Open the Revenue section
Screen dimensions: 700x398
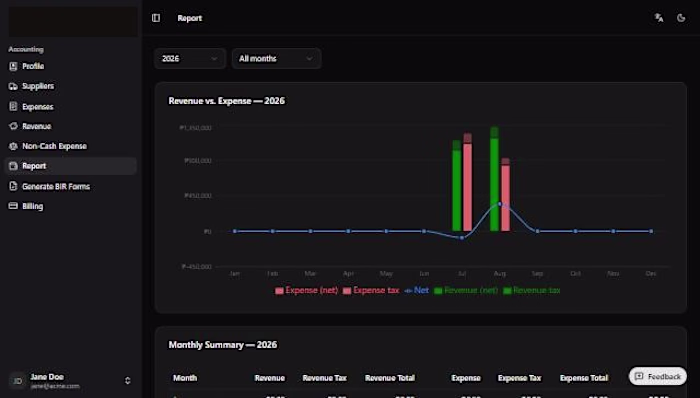[x=71, y=126]
